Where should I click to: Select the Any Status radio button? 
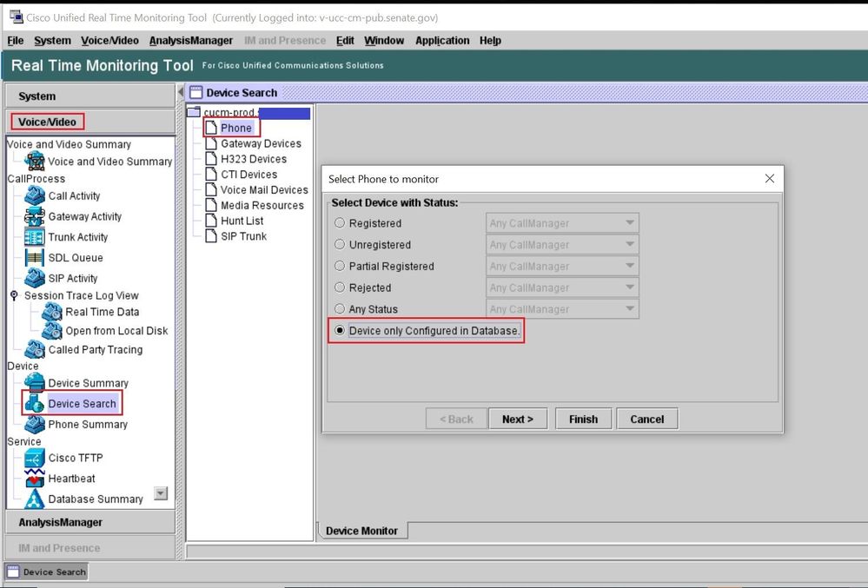340,309
